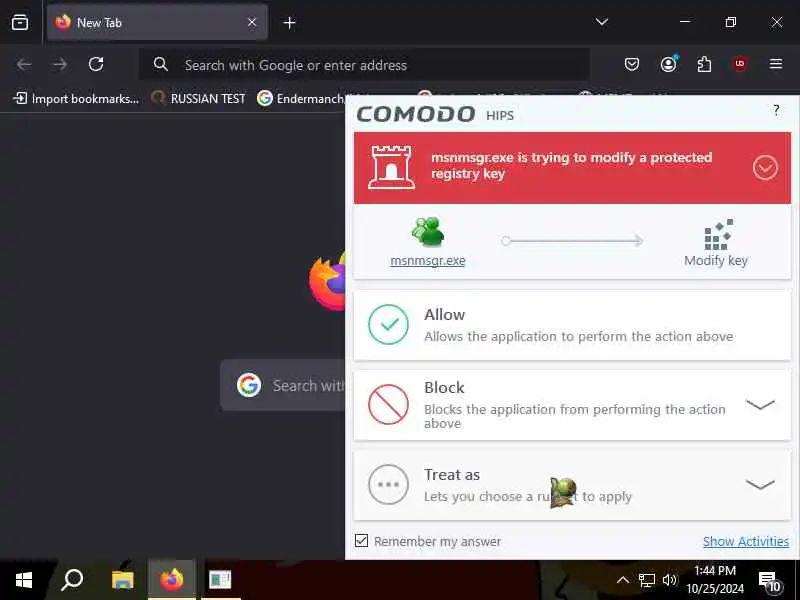
Task: Open the Firefox account icon
Action: click(x=668, y=64)
